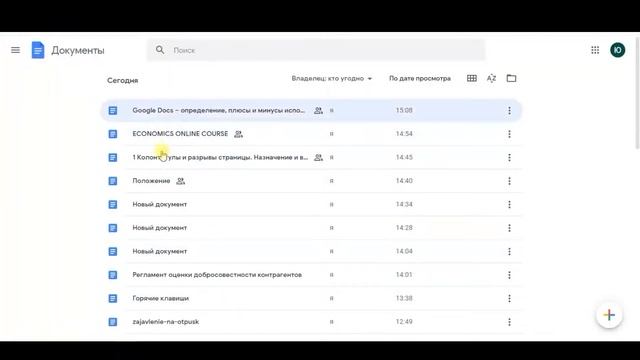This screenshot has width=640, height=360.
Task: Click document icon of ECONOMICS ONLINE COURSE
Action: point(113,134)
